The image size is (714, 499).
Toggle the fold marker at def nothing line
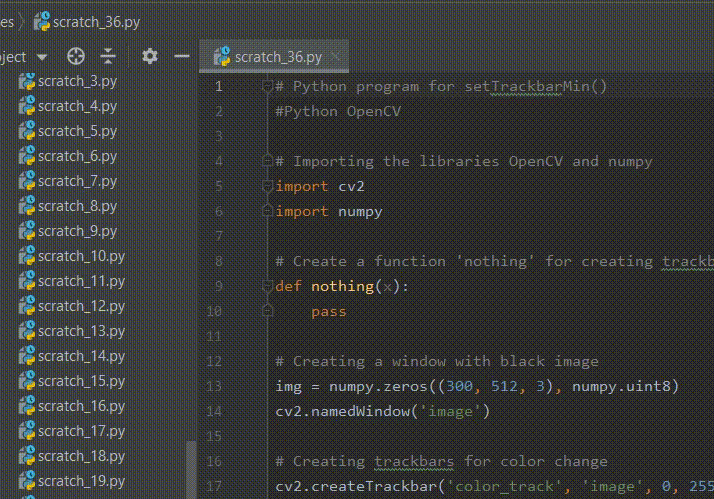point(267,286)
